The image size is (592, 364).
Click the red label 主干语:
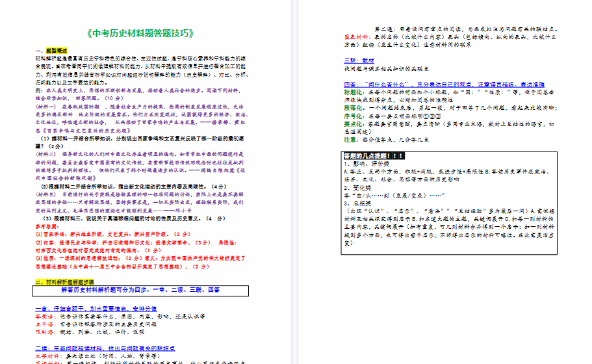[x=45, y=324]
